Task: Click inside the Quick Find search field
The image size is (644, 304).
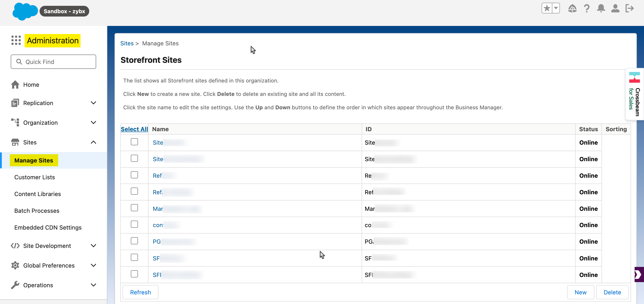Action: coord(53,61)
